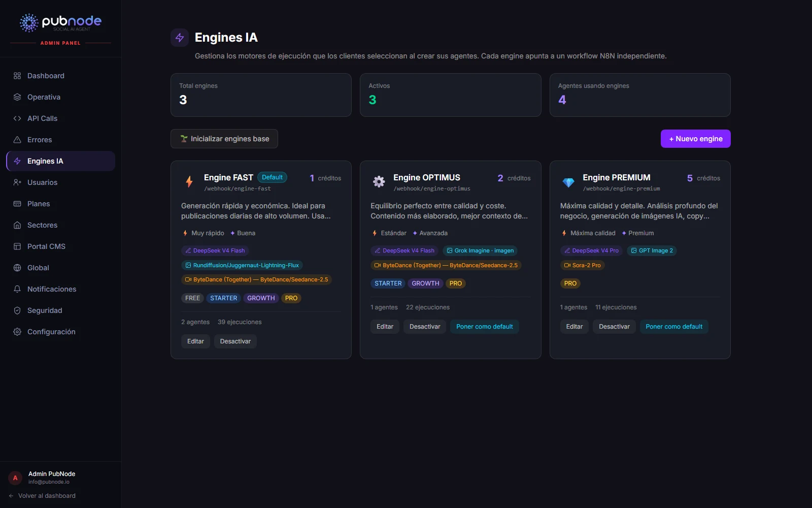
Task: Deactivate Engine PREMIUM
Action: click(x=614, y=327)
